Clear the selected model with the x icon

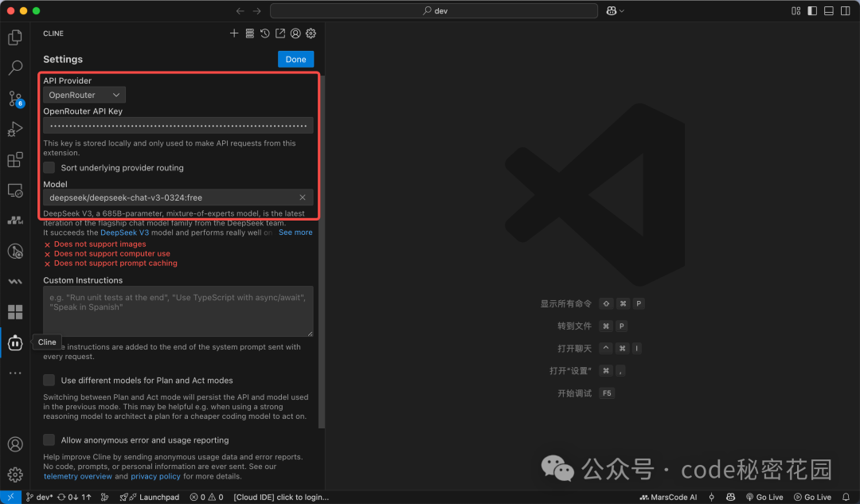pos(302,197)
